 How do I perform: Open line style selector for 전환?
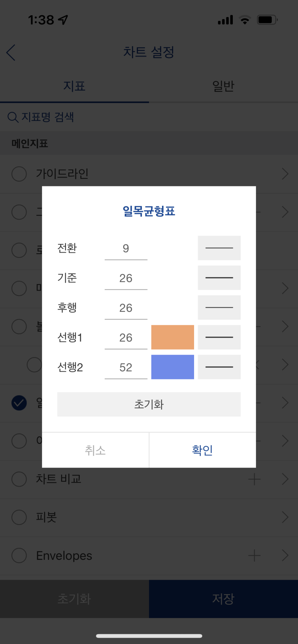click(219, 248)
